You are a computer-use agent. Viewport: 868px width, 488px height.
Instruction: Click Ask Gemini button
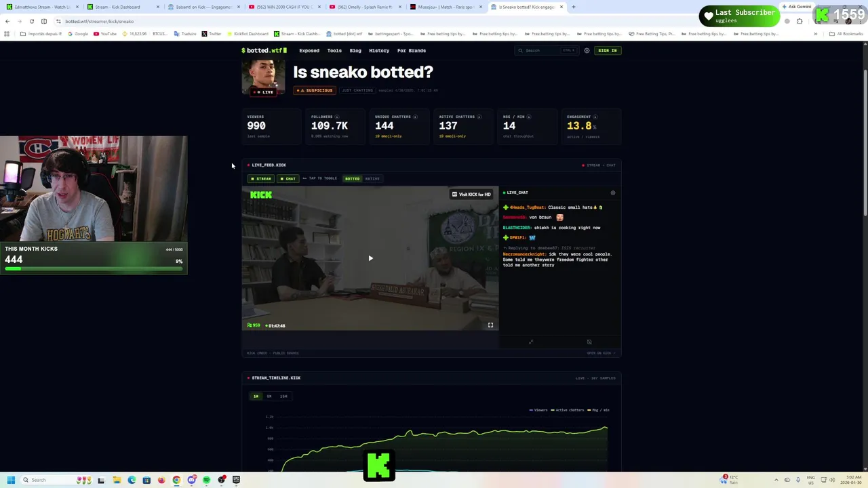(796, 7)
